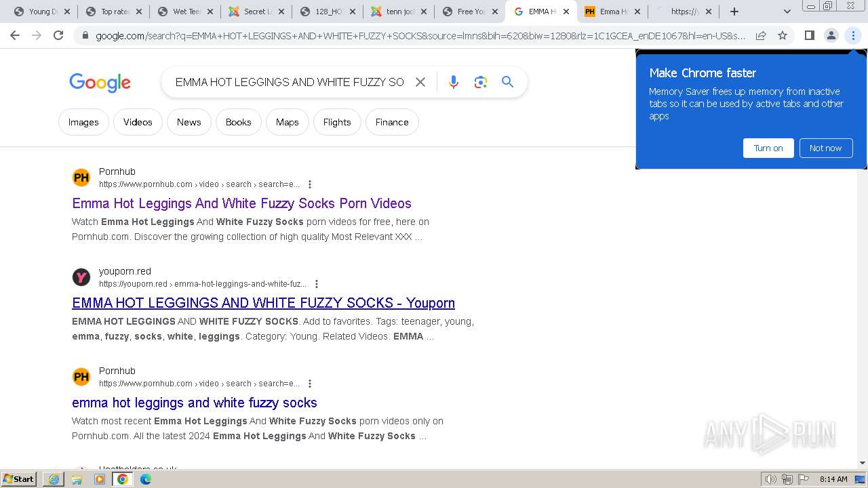Go to the Google homepage via the logo
This screenshot has height=488, width=868.
point(100,83)
